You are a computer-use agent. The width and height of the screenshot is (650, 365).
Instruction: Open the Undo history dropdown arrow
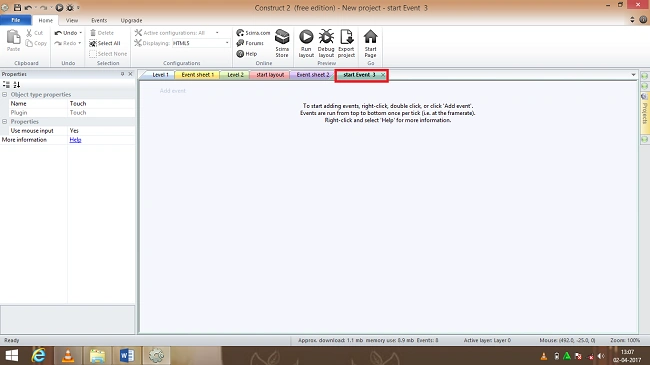pyautogui.click(x=80, y=33)
